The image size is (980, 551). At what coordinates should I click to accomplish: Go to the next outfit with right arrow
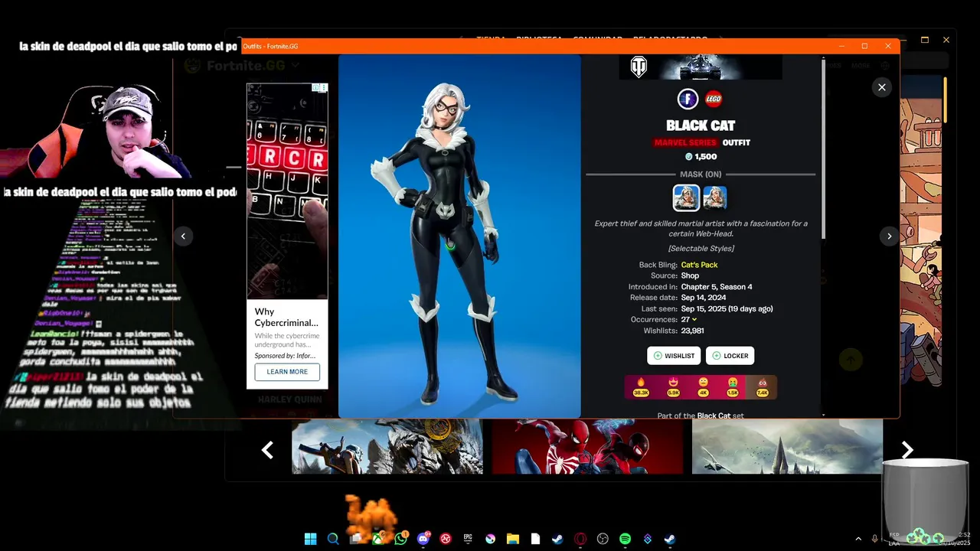(x=889, y=236)
